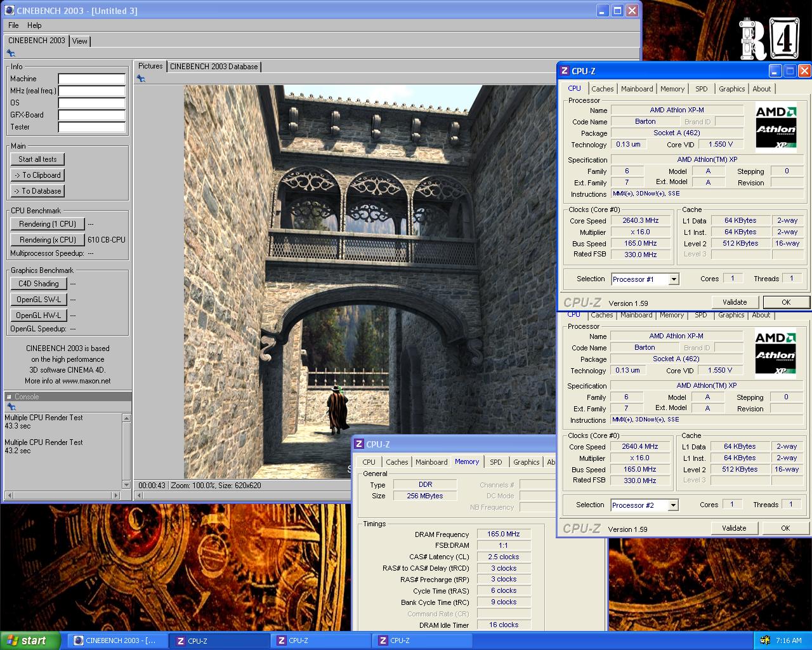Click the Start all tests button
This screenshot has height=650, width=812.
[x=37, y=159]
